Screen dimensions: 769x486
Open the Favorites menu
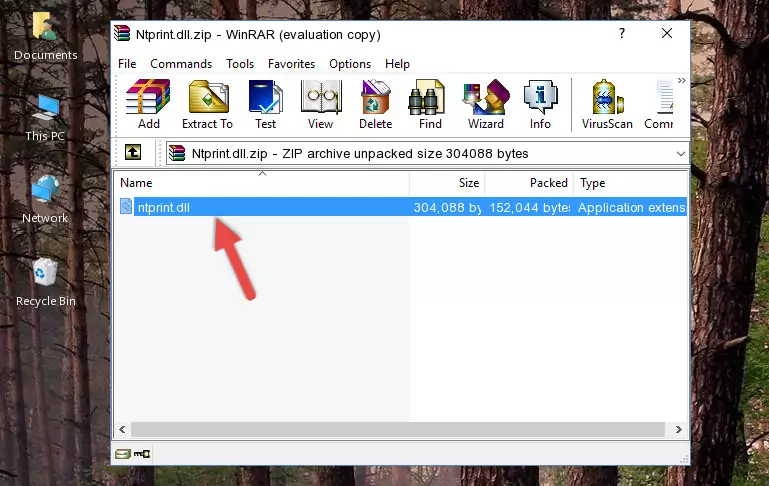pyautogui.click(x=291, y=64)
